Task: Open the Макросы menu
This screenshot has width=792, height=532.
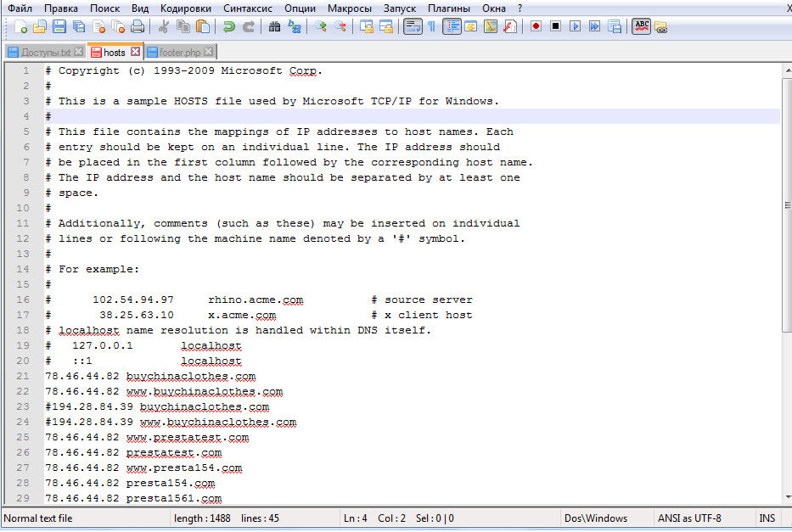Action: (x=350, y=8)
